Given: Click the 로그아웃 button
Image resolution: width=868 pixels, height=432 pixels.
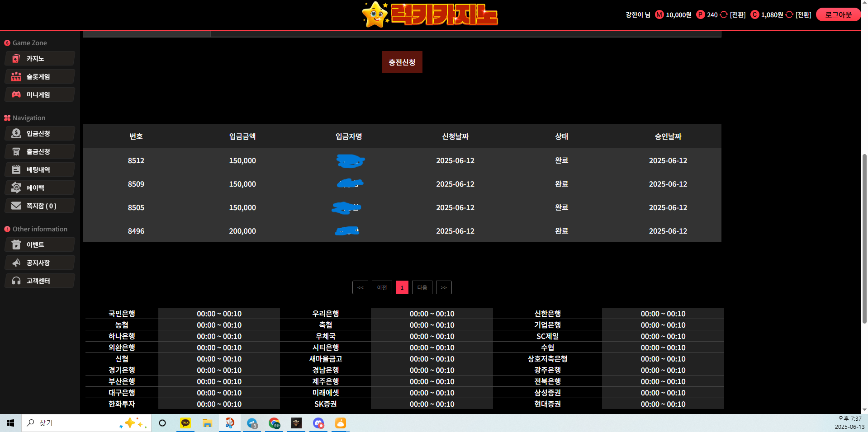Looking at the screenshot, I should click(x=838, y=14).
